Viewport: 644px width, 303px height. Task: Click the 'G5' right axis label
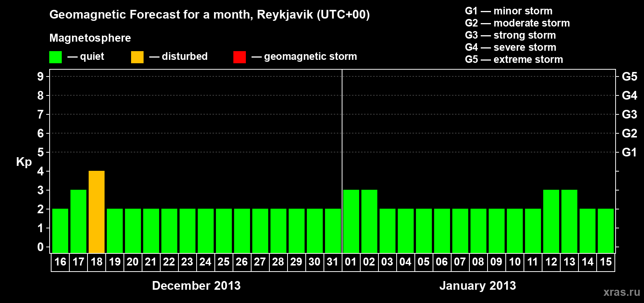[x=630, y=77]
